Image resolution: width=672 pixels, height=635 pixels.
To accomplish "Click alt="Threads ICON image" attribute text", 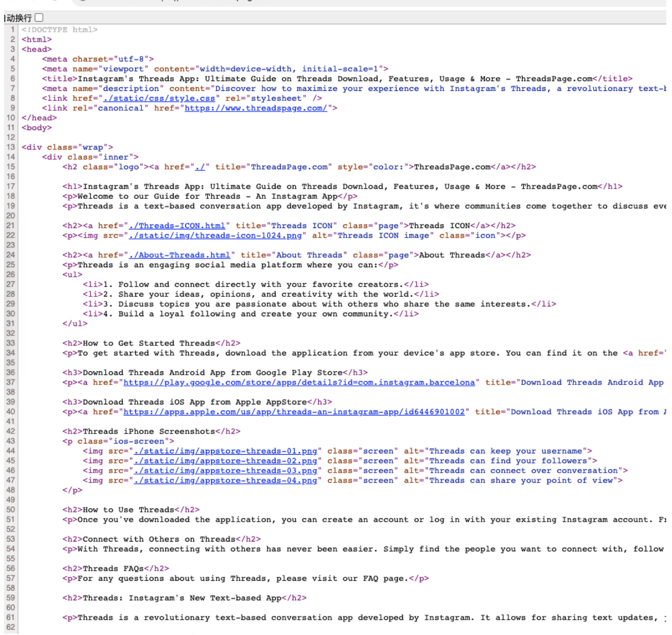I will click(x=373, y=235).
